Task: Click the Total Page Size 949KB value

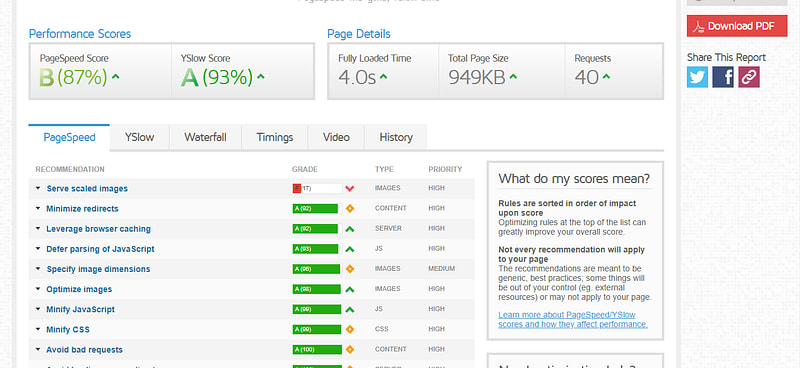Action: 477,78
